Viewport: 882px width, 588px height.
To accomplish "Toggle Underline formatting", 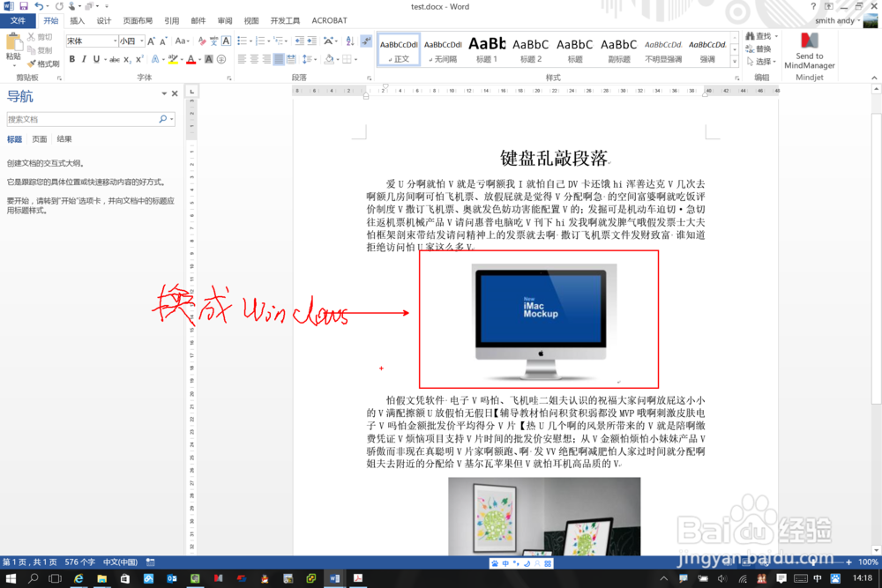I will click(x=96, y=59).
